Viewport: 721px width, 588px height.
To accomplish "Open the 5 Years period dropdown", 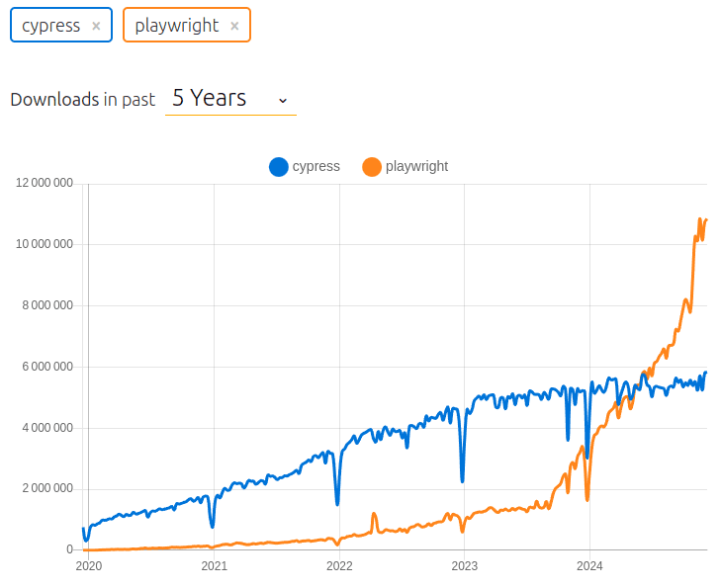I will 230,98.
